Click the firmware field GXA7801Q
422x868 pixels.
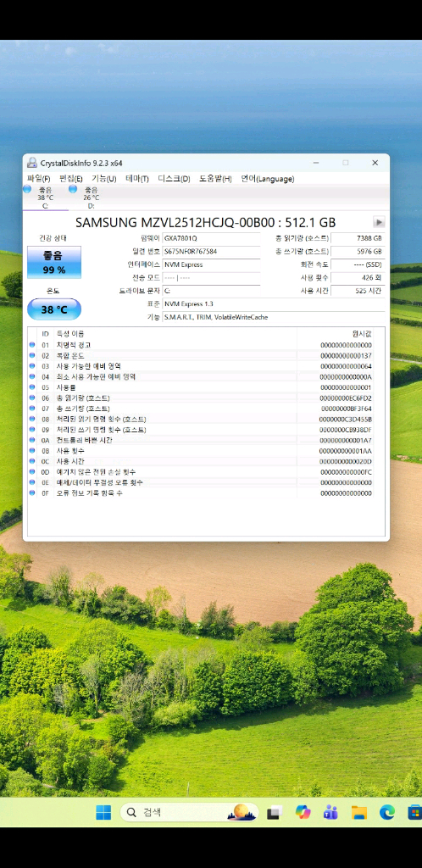211,238
